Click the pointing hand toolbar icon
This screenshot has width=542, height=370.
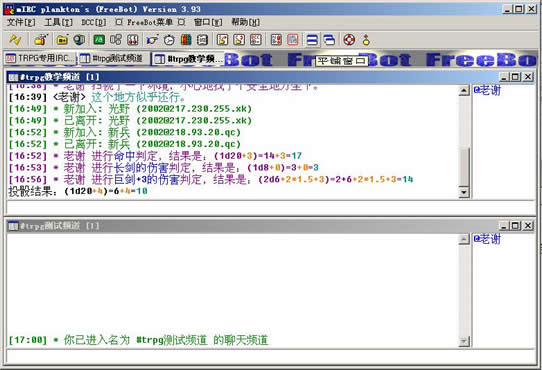click(152, 40)
